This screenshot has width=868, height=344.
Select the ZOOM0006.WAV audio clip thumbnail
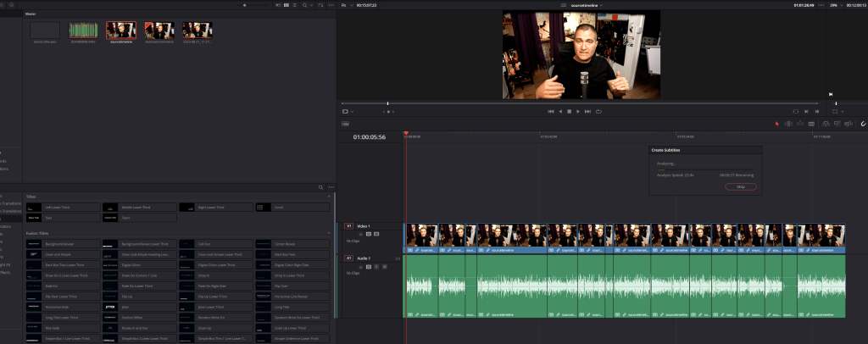click(83, 31)
